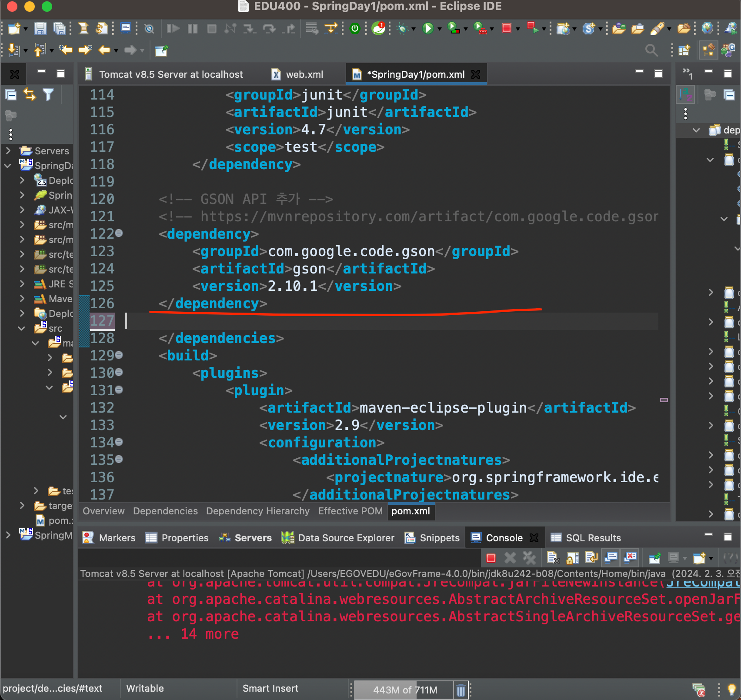Click the green Spring Boot power icon
Viewport: 741px width, 700px height.
click(x=355, y=29)
